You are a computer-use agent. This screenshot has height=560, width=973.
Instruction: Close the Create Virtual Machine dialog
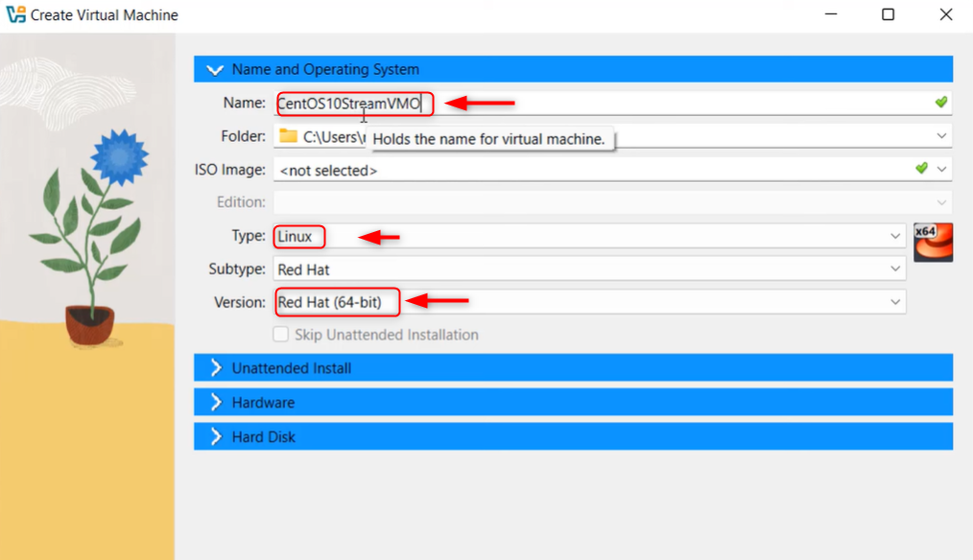[945, 14]
